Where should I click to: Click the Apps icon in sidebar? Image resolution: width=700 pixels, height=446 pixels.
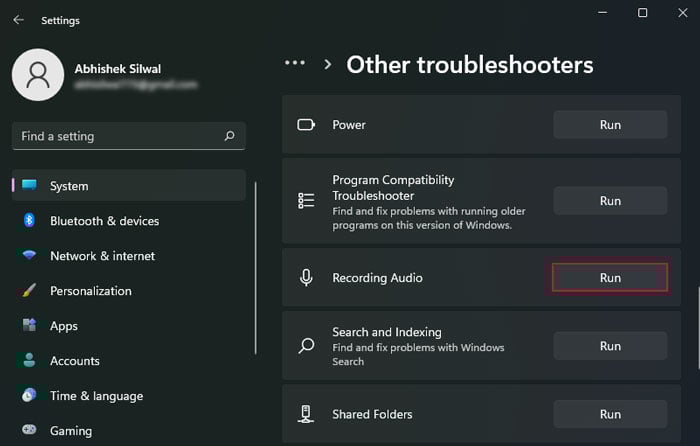(x=29, y=325)
